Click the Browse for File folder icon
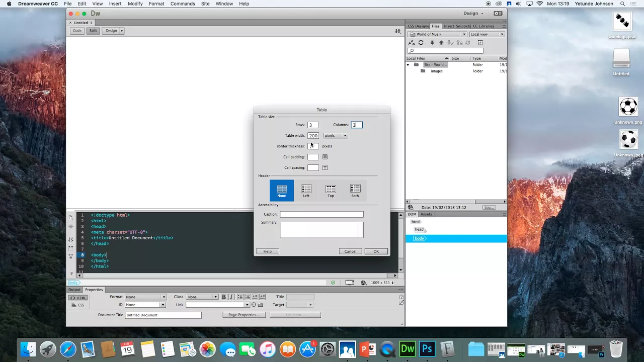 pos(261,305)
